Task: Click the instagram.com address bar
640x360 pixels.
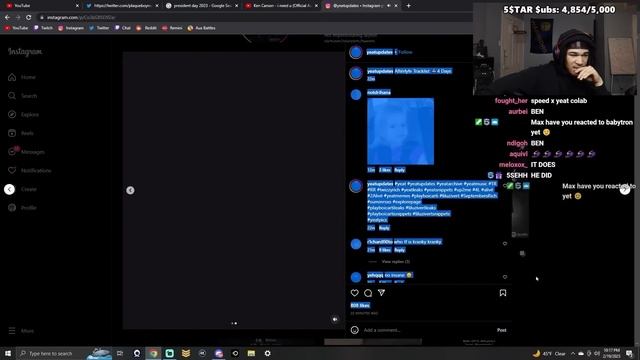Action: [253, 18]
